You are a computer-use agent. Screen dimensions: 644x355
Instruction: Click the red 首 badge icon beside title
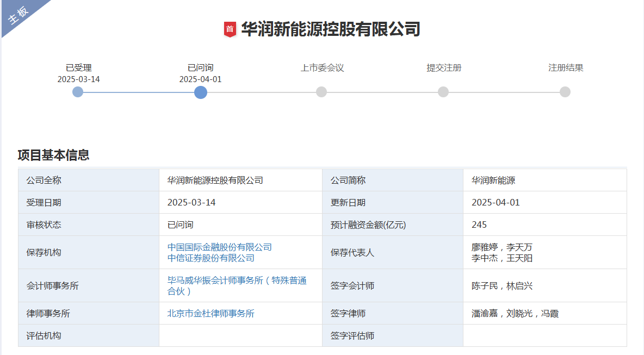230,29
